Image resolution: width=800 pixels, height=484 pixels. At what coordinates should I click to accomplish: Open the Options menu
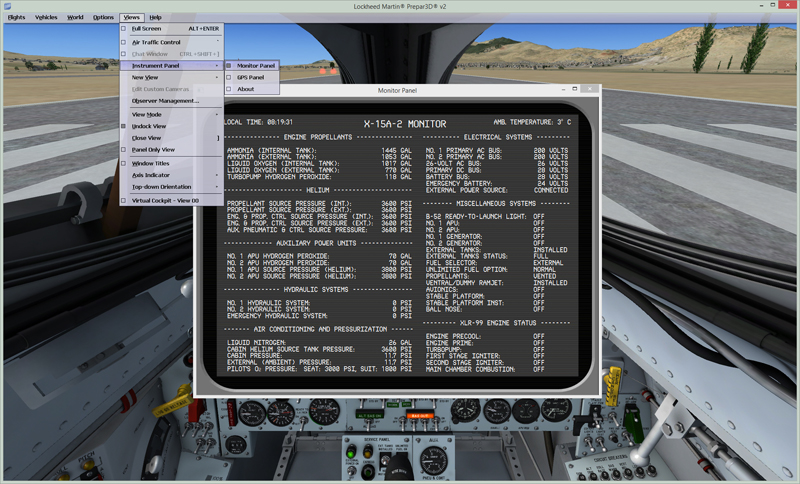pos(103,17)
